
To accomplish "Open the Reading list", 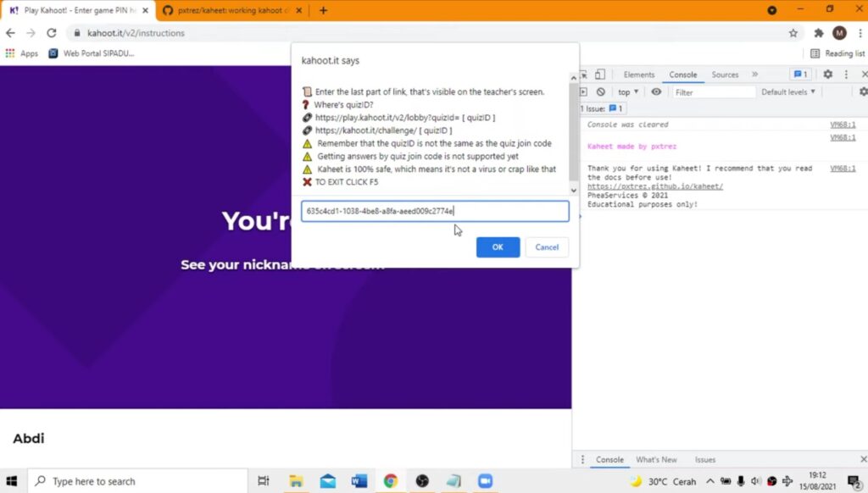I will coord(837,53).
